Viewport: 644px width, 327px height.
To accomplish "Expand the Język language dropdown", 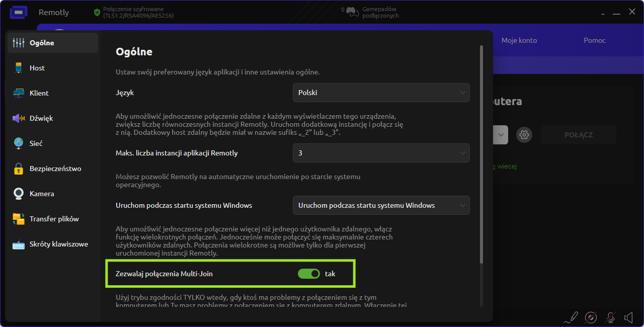I will (x=381, y=93).
